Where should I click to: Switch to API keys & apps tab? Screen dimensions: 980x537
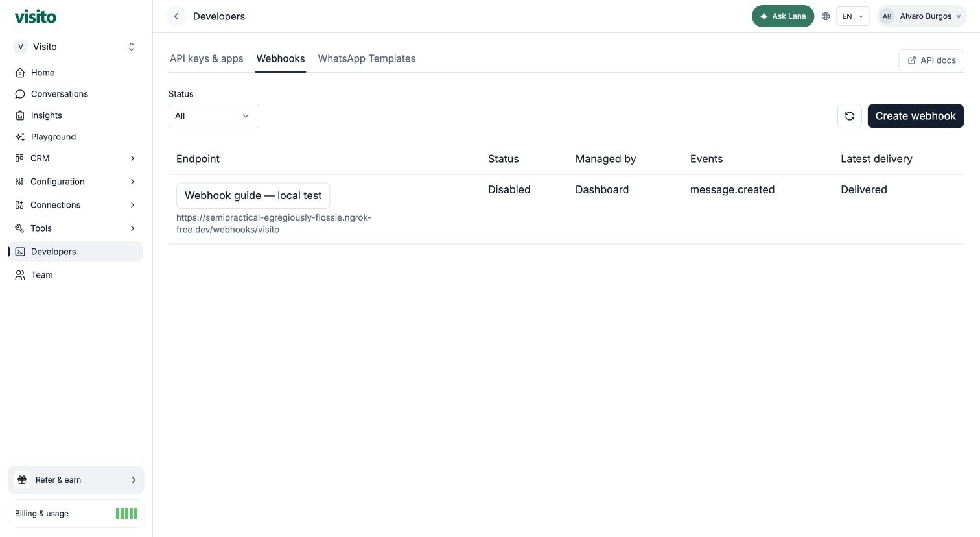click(x=207, y=58)
